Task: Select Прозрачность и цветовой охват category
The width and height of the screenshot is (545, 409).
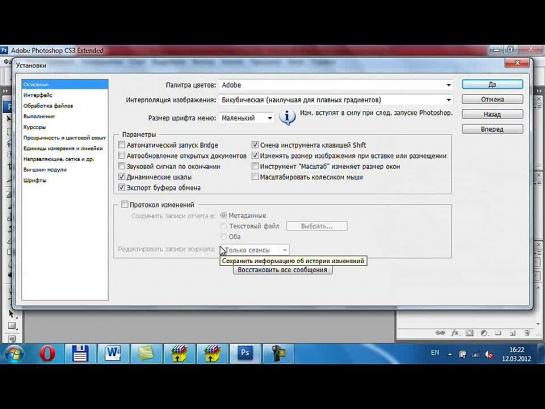Action: point(65,138)
